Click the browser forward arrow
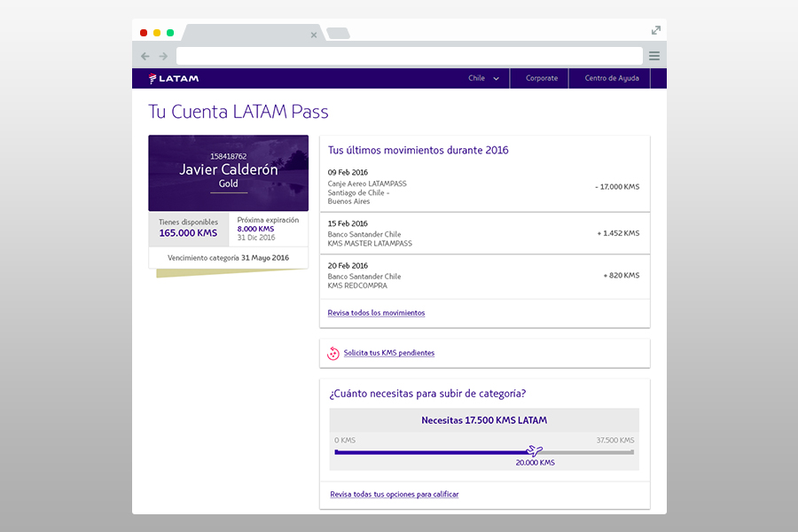This screenshot has width=798, height=532. coord(163,56)
